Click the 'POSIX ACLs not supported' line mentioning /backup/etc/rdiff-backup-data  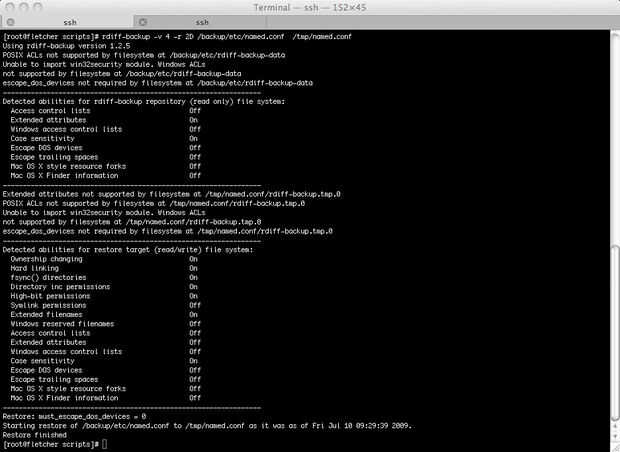coord(144,55)
